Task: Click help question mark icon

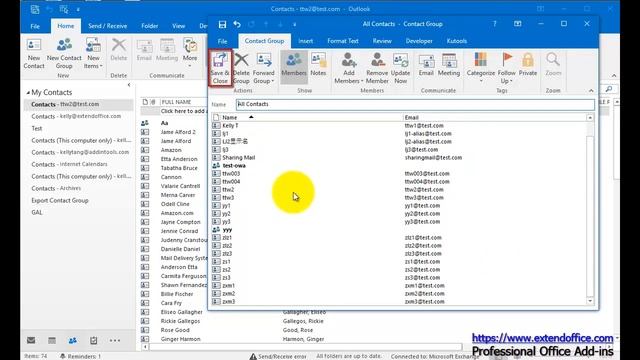Action: pos(494,24)
